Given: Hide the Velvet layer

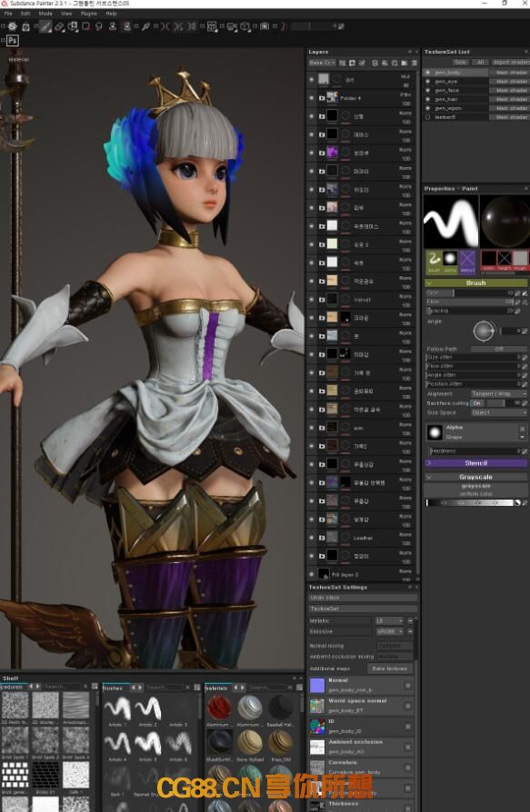Looking at the screenshot, I should [312, 300].
